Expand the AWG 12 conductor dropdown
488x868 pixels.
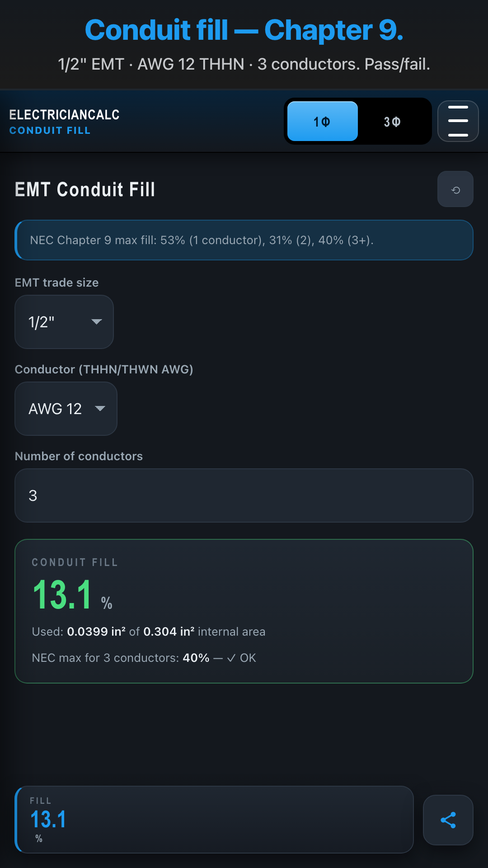click(x=66, y=409)
